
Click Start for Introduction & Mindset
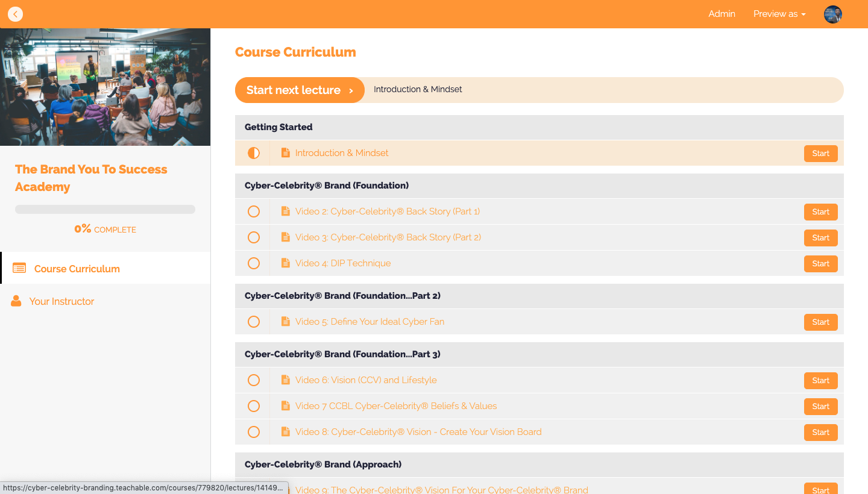pyautogui.click(x=820, y=154)
